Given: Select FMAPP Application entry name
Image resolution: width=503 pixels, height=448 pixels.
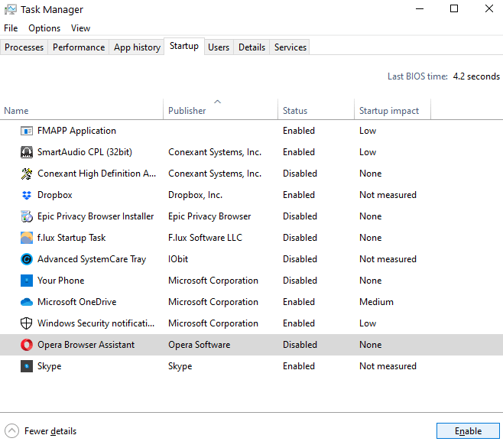Looking at the screenshot, I should tap(76, 131).
